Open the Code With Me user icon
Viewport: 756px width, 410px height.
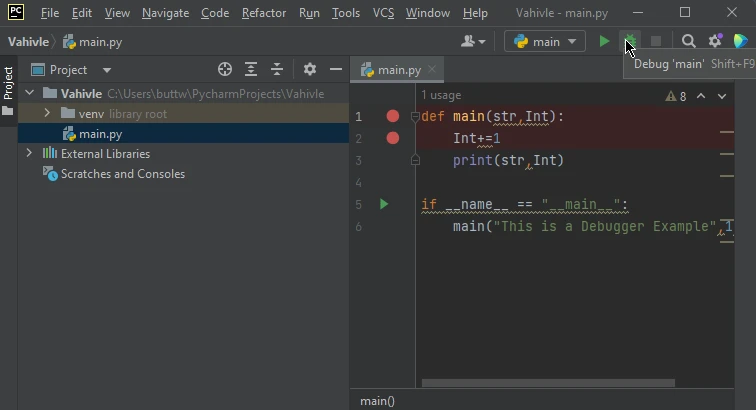(x=472, y=41)
